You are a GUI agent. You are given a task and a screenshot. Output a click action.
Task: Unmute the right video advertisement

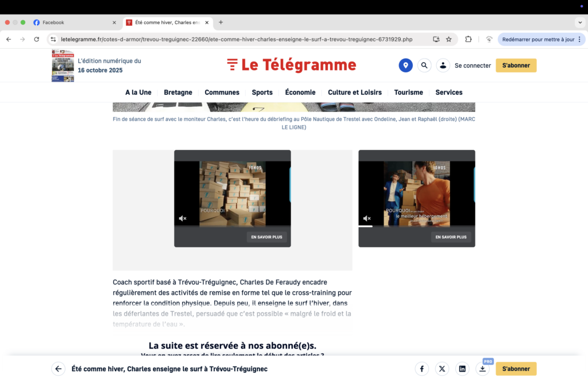[367, 218]
